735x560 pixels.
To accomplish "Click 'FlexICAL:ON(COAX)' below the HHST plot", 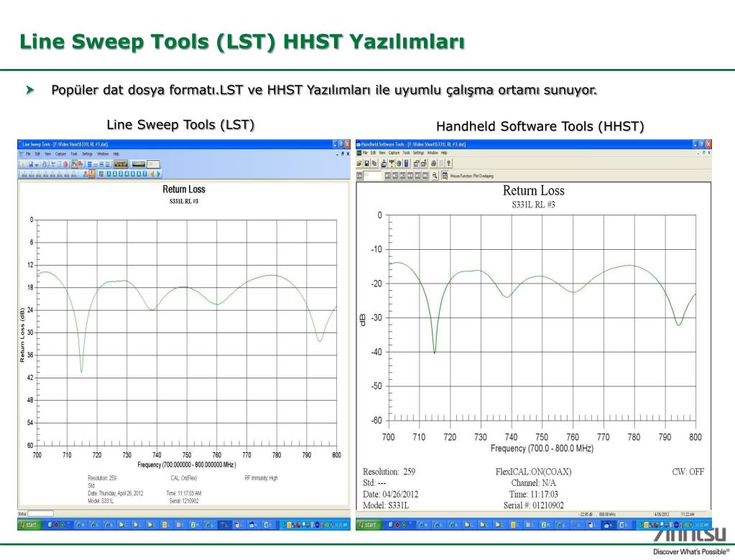I will 533,472.
